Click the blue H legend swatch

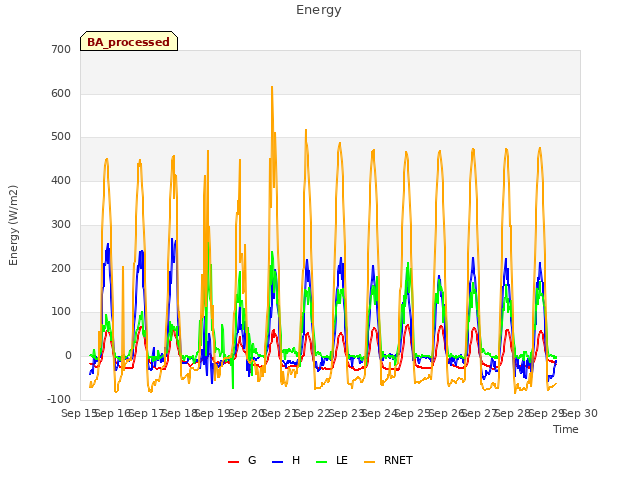point(278,462)
